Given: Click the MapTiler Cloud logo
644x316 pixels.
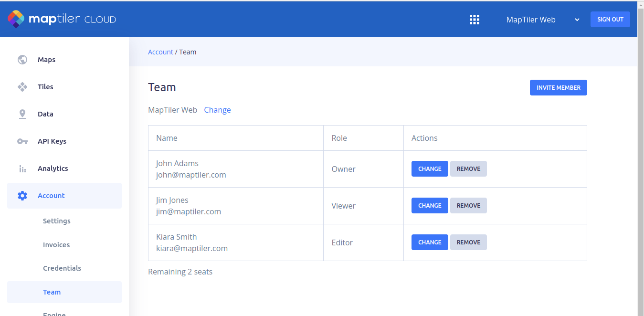Looking at the screenshot, I should click(62, 19).
